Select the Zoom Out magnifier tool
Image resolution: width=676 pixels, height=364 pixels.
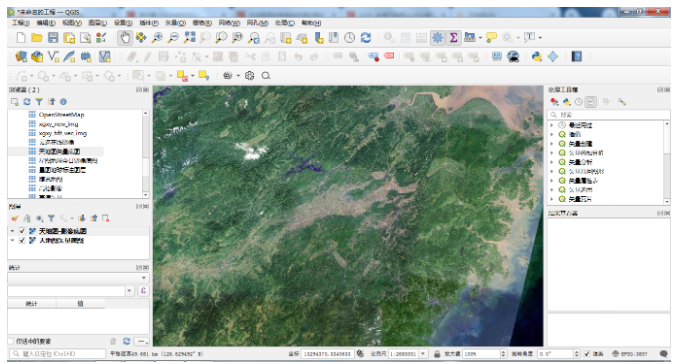173,38
